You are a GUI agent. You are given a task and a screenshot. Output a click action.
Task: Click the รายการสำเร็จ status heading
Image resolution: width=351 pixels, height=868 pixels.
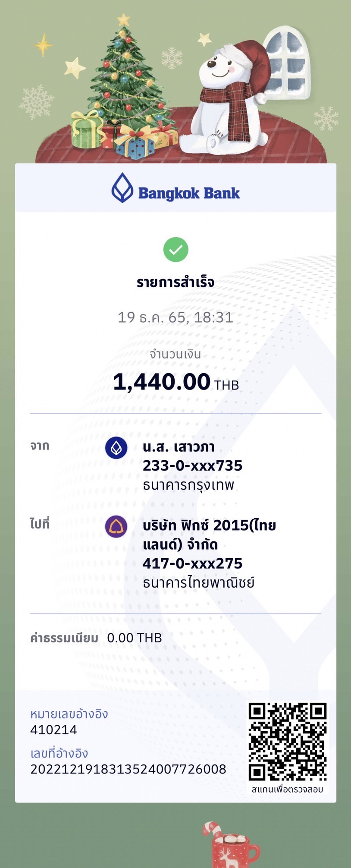pyautogui.click(x=175, y=282)
